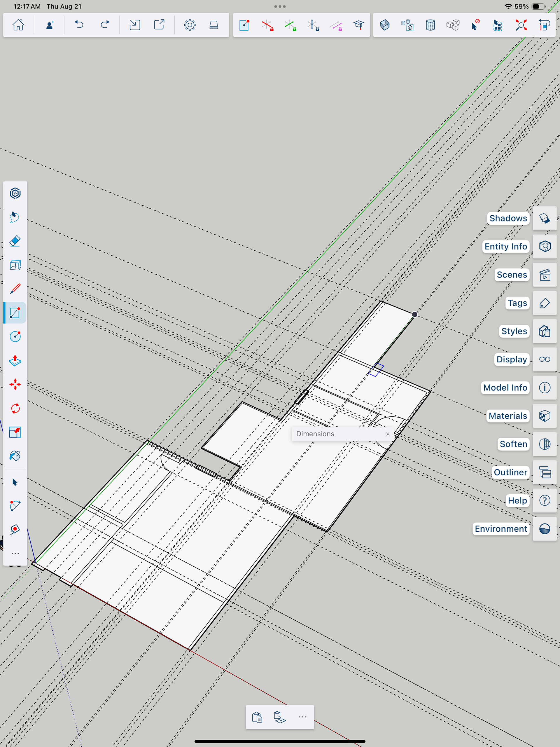The image size is (560, 747).
Task: Open the three-dot multitasking menu at top
Action: (280, 6)
